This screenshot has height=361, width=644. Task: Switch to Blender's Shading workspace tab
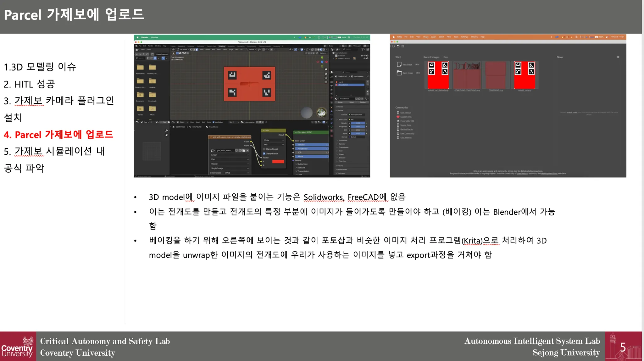point(222,46)
